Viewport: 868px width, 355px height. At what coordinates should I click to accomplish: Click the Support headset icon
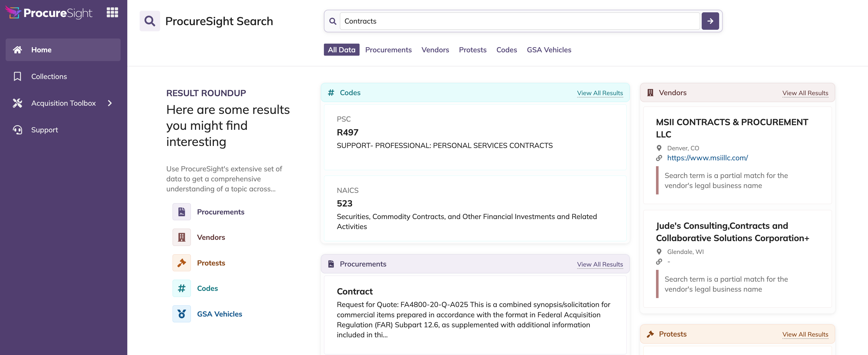coord(17,130)
